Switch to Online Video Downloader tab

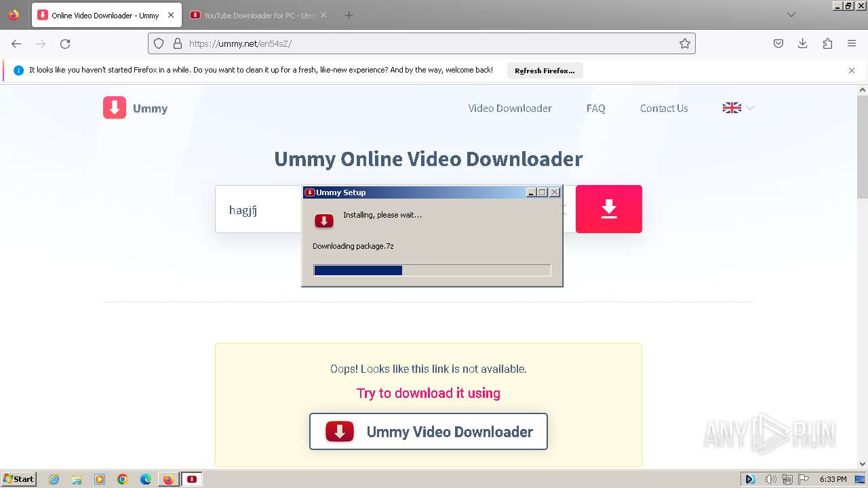click(106, 15)
